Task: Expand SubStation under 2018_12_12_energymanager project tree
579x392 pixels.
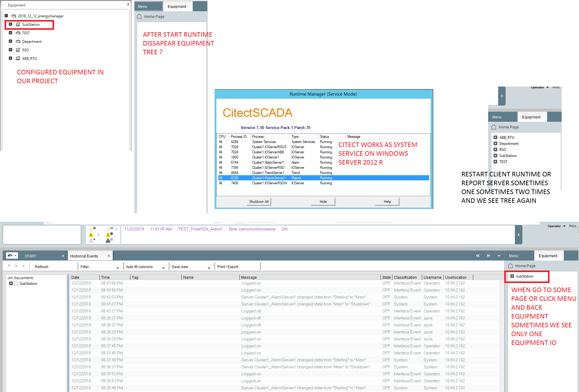Action: pos(10,24)
